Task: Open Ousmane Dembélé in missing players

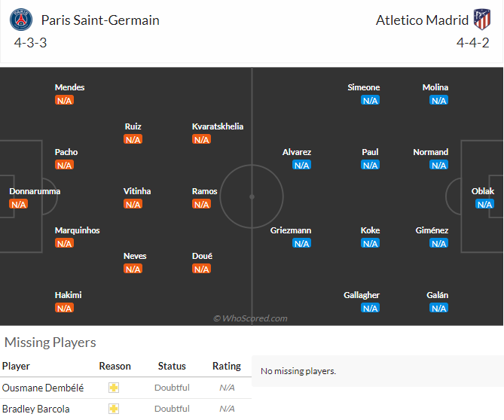Action: coord(43,388)
